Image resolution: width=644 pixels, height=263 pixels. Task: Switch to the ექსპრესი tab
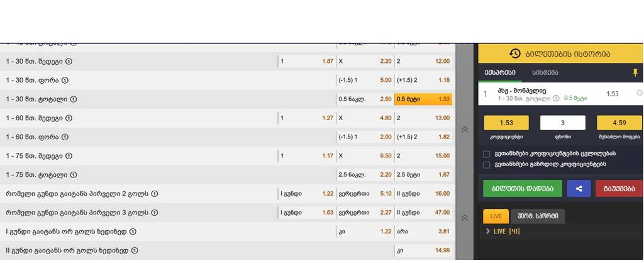pos(500,73)
